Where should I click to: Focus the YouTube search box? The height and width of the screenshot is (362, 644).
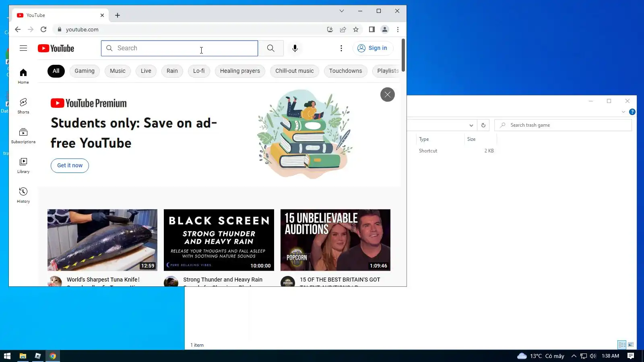coord(180,48)
